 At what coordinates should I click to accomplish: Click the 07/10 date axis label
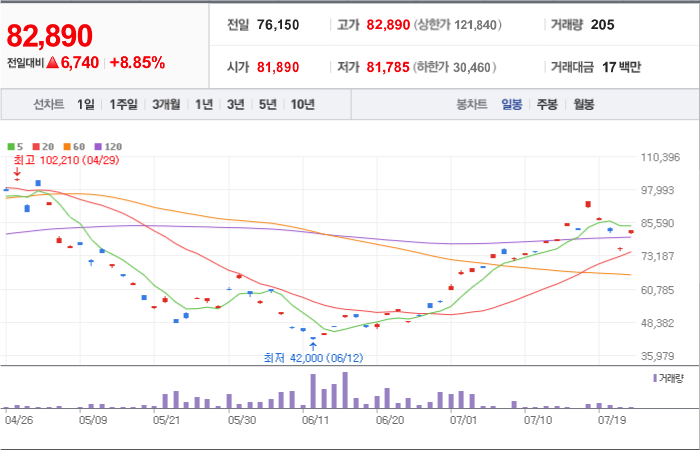coord(538,420)
